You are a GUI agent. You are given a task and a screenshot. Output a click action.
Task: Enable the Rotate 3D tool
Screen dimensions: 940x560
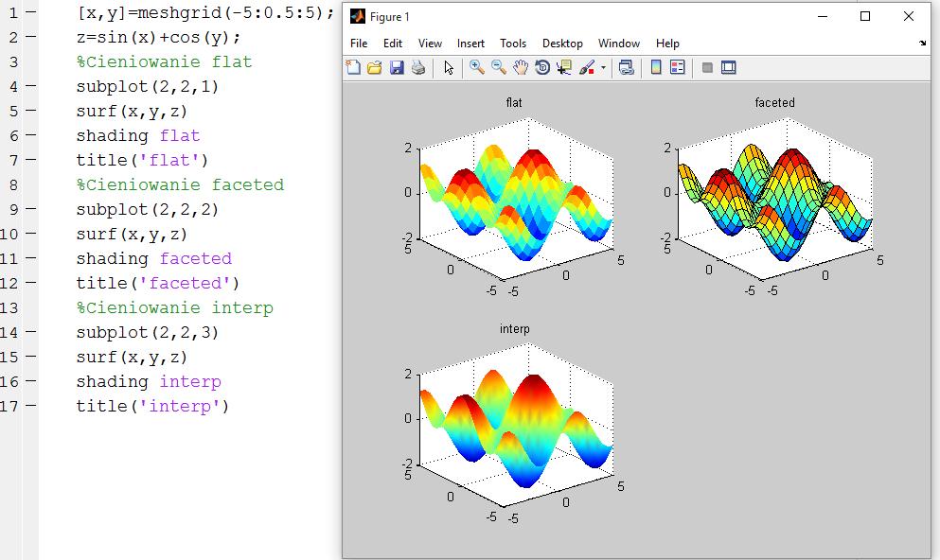(x=542, y=68)
